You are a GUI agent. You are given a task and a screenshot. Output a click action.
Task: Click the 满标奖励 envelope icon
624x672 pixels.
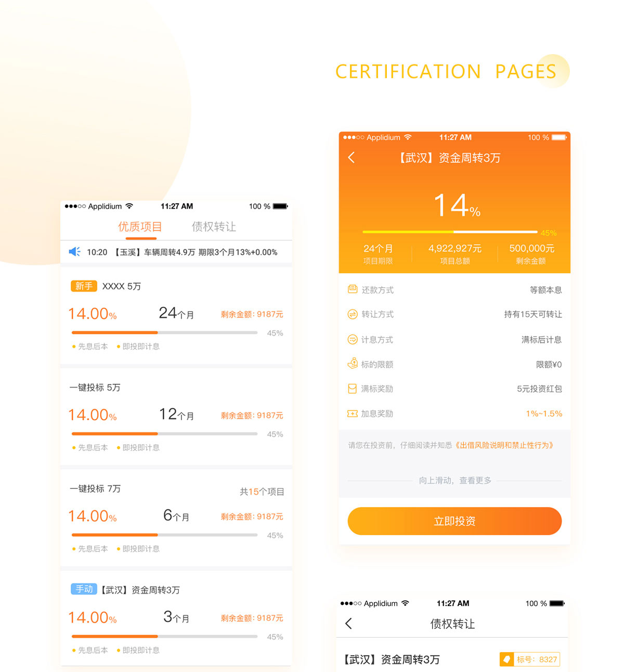(x=353, y=389)
